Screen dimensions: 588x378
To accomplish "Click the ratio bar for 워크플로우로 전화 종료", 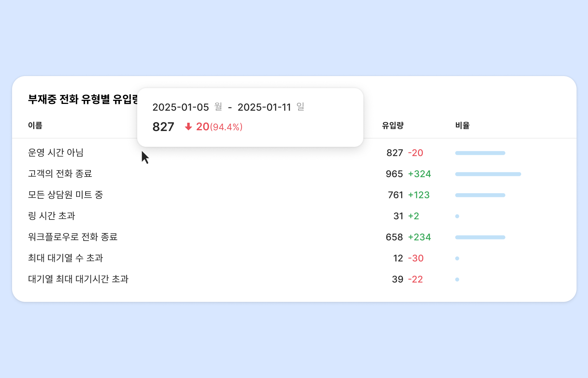I will pyautogui.click(x=480, y=237).
